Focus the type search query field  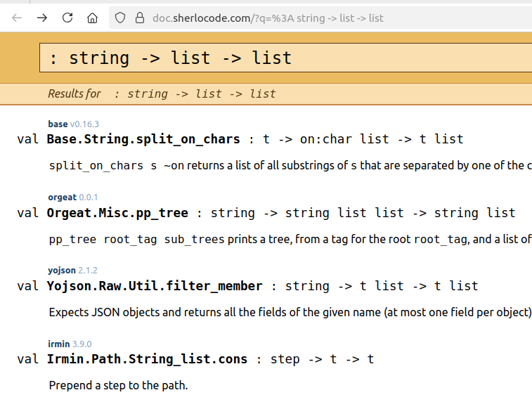coord(281,58)
